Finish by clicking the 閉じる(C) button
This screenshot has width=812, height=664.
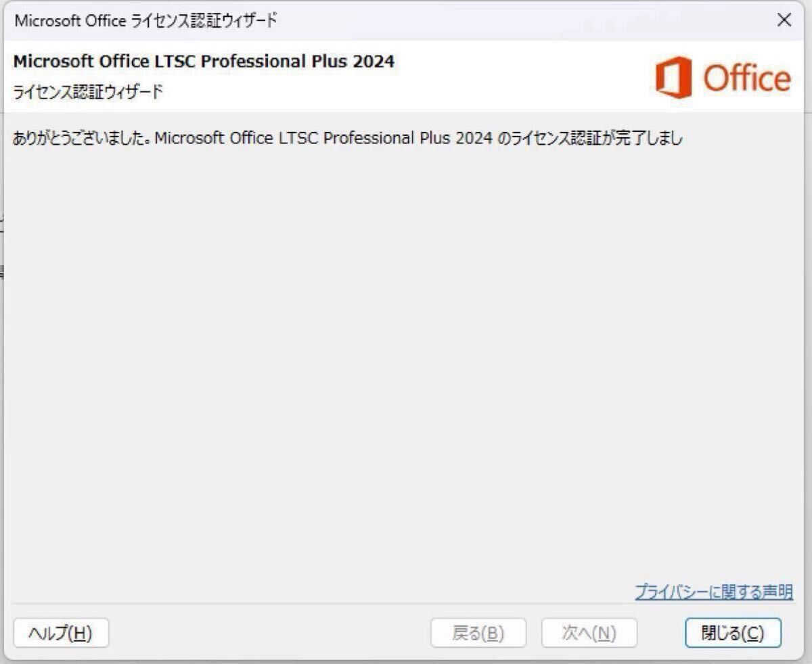pos(733,633)
